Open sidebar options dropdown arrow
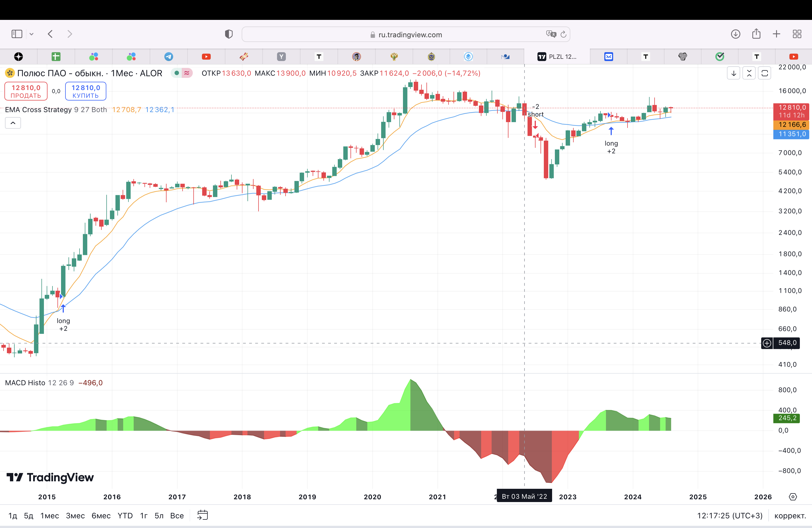Screen dimensions: 812x528 coord(31,34)
